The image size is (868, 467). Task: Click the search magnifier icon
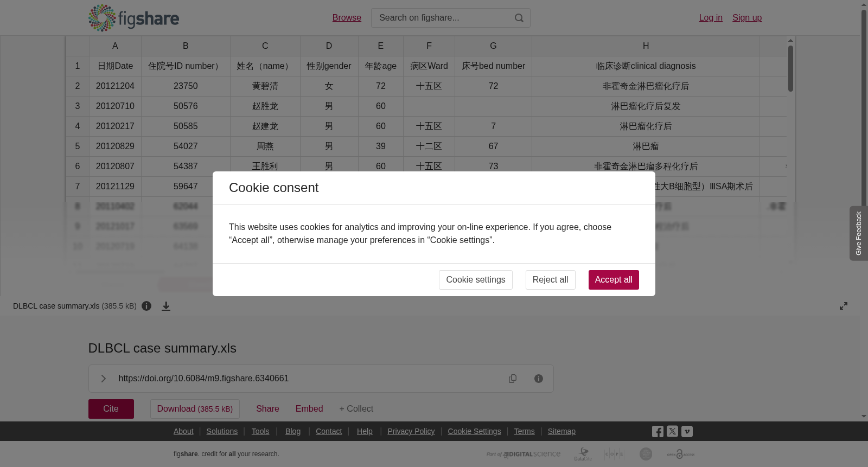519,18
